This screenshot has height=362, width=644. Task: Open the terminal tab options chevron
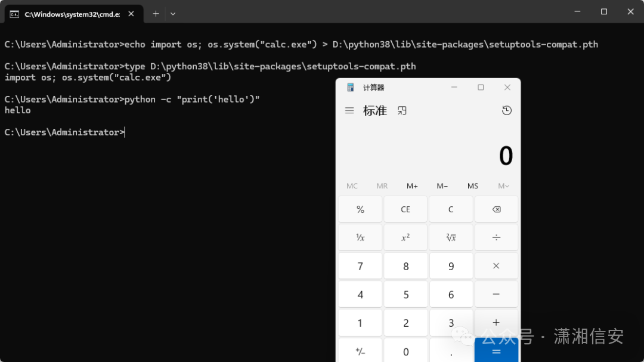172,13
